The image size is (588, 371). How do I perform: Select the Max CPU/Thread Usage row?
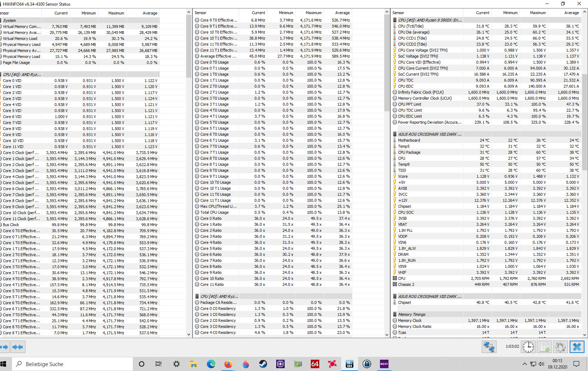(x=273, y=206)
